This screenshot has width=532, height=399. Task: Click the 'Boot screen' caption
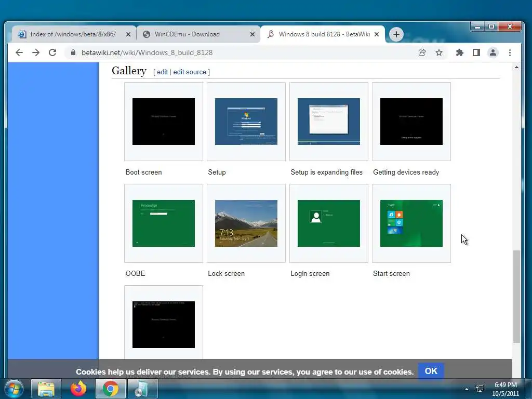143,172
